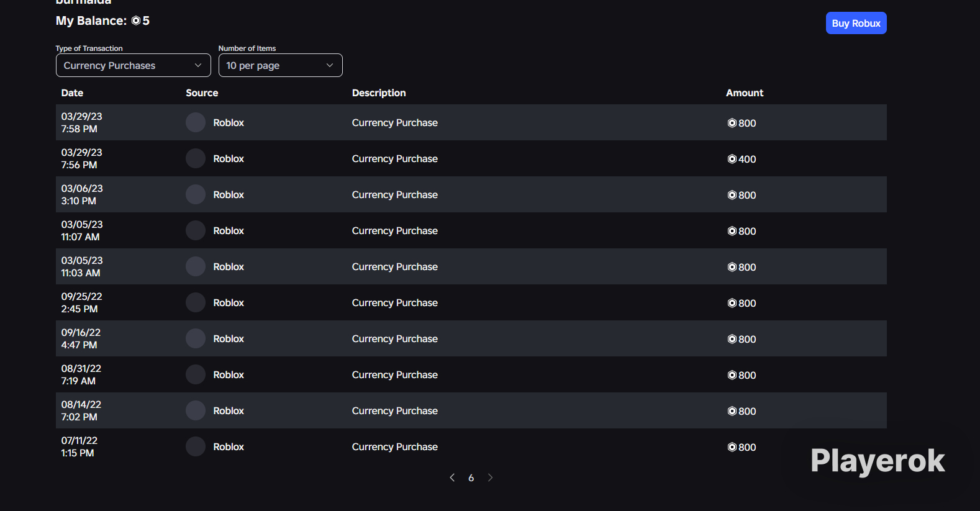Click Roblox avatar in 09/16/22 row
The height and width of the screenshot is (511, 980).
pyautogui.click(x=196, y=338)
